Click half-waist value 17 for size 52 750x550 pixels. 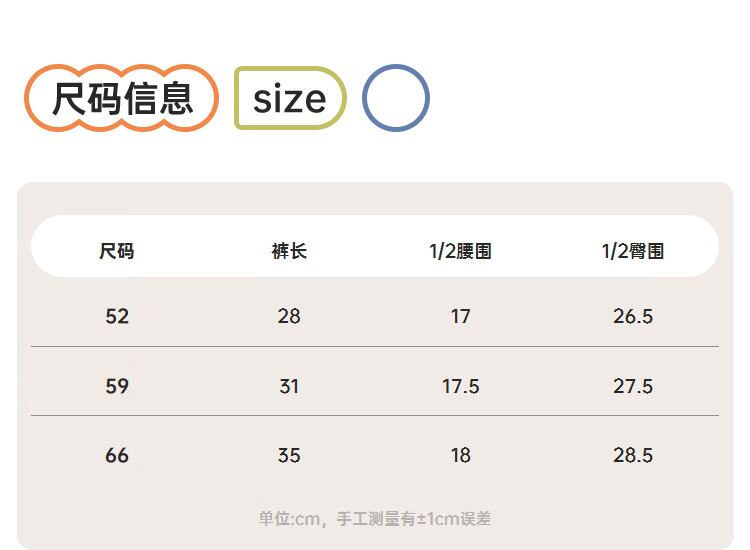pos(461,317)
